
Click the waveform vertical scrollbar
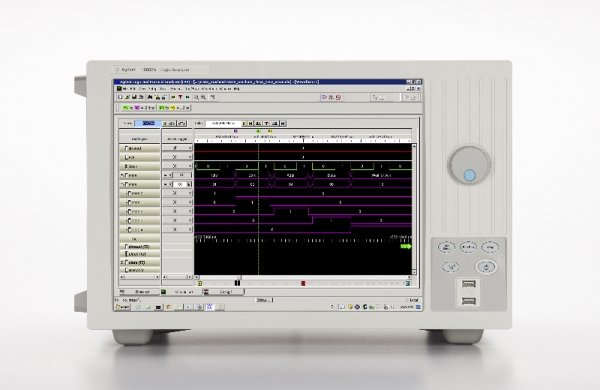[x=414, y=209]
